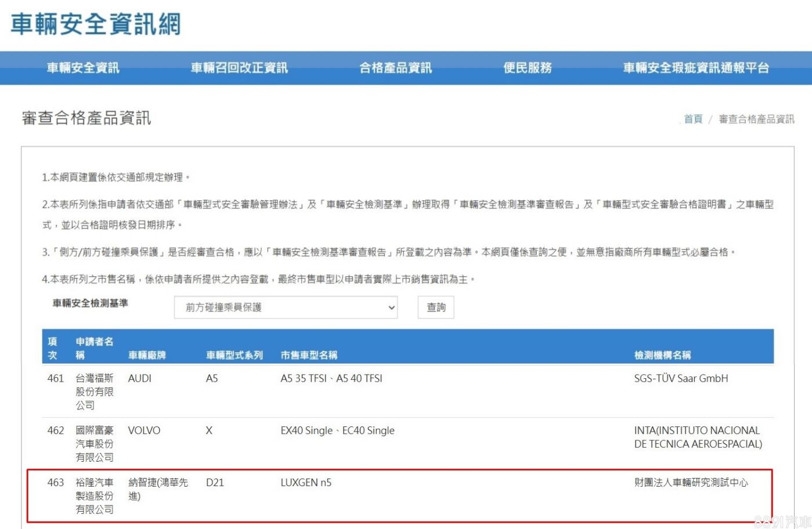Click note 1 about 交通部規定辦理

pyautogui.click(x=116, y=177)
